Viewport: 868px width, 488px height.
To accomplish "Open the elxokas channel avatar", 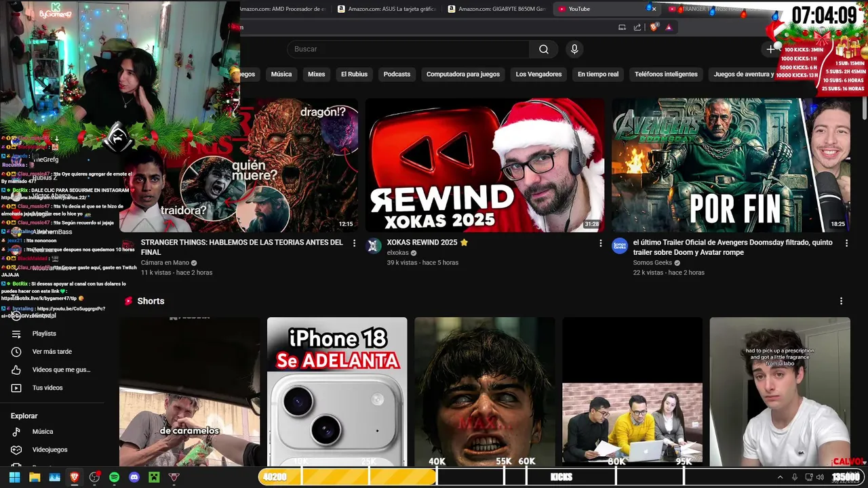I will click(374, 246).
